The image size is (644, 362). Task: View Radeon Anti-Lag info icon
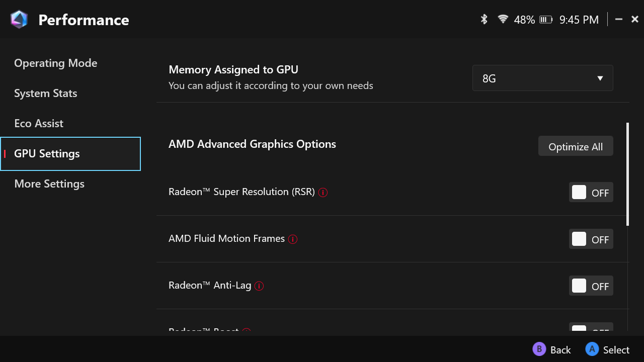tap(259, 286)
